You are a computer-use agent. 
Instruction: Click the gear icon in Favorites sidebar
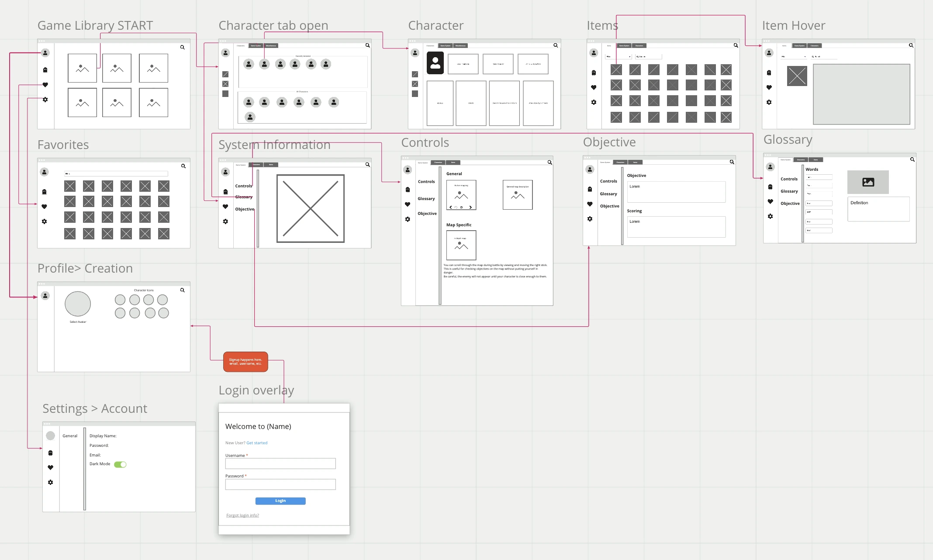click(44, 221)
